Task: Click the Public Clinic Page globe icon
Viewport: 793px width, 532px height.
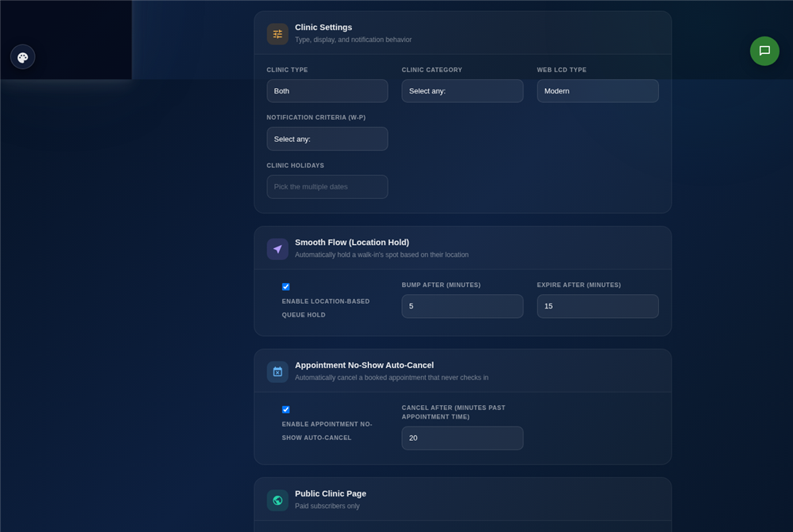Action: pyautogui.click(x=278, y=500)
